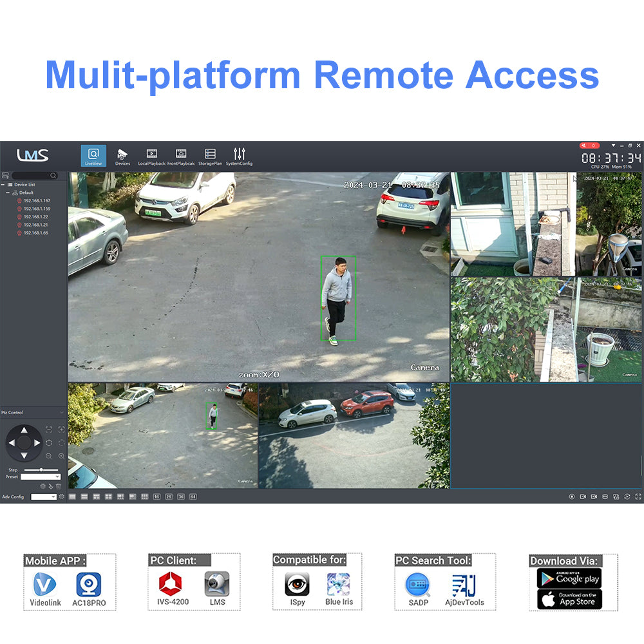Viewport: 644px width, 644px height.
Task: Click the device search input field
Action: pyautogui.click(x=31, y=175)
